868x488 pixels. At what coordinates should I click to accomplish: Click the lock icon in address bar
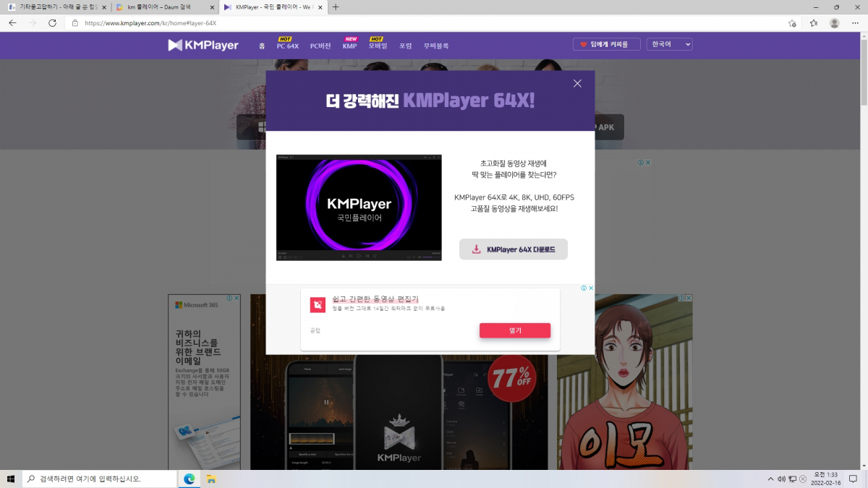point(75,23)
